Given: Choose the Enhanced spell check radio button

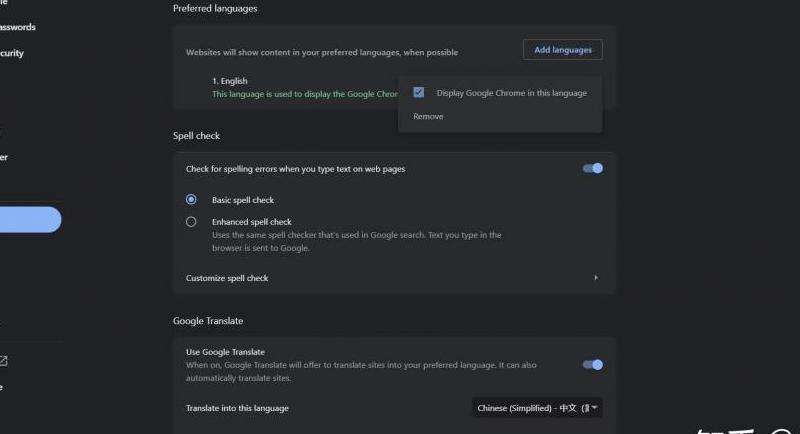Looking at the screenshot, I should click(x=191, y=222).
